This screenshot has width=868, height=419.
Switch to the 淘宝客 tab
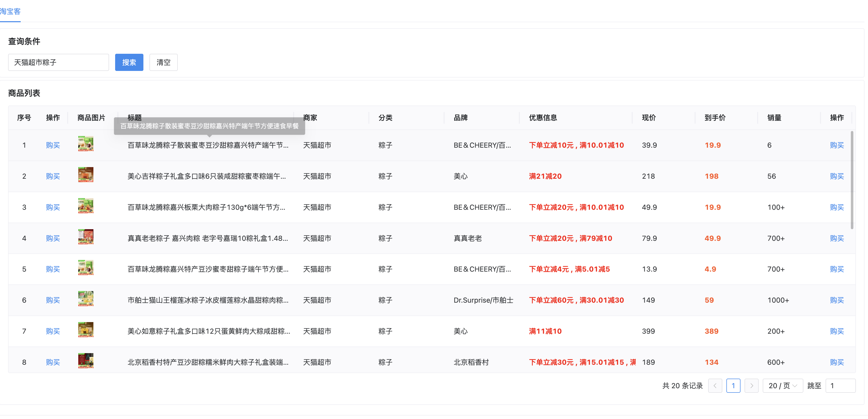(x=10, y=11)
